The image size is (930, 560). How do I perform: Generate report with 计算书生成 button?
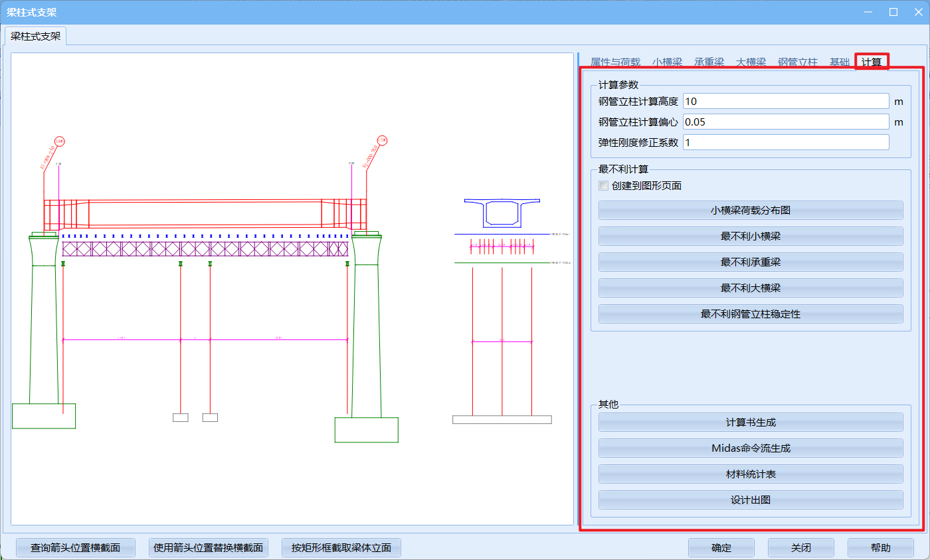751,422
